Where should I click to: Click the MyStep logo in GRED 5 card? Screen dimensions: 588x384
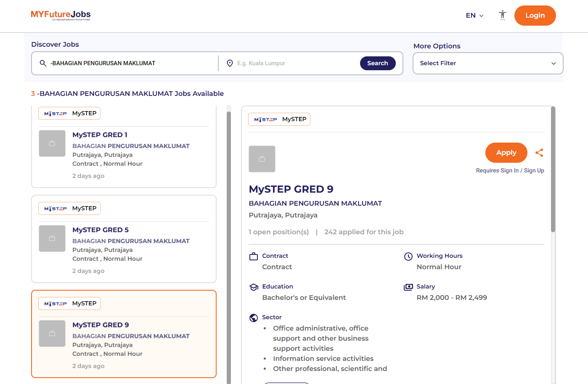click(x=56, y=209)
